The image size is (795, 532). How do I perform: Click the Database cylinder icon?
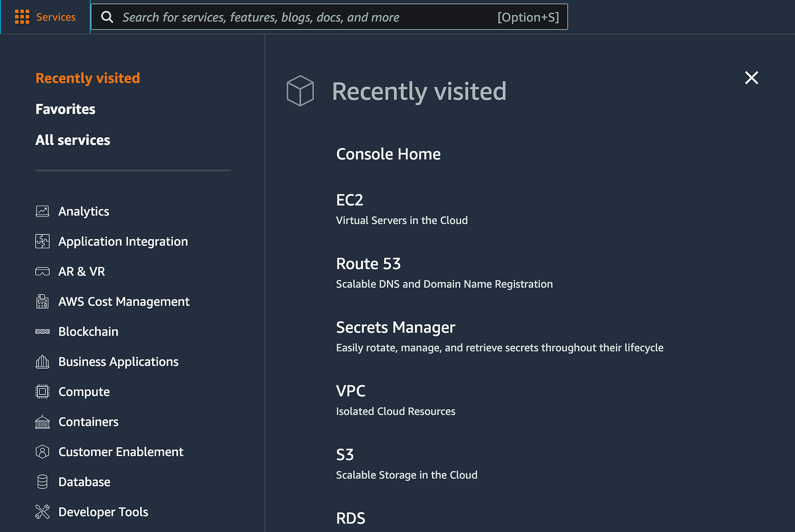pyautogui.click(x=43, y=482)
